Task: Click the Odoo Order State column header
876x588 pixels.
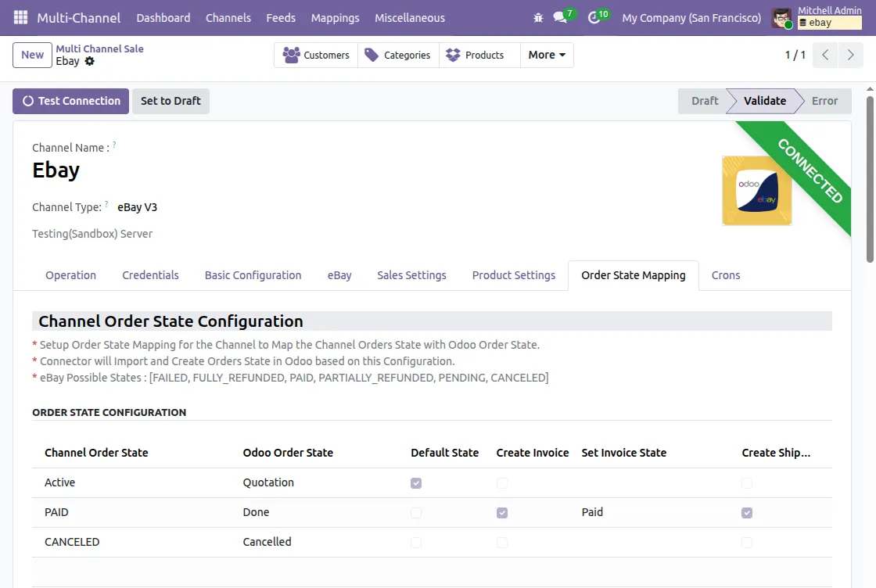Action: [x=288, y=453]
